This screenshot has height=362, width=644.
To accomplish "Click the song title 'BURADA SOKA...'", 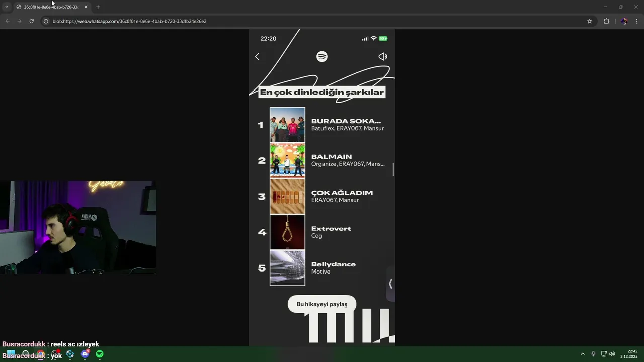I will click(x=346, y=121).
